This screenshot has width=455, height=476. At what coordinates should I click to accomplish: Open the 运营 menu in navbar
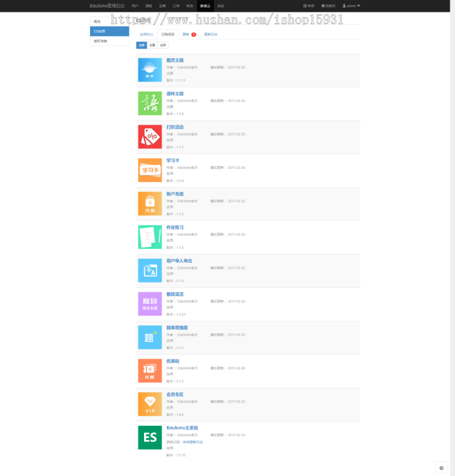click(x=162, y=6)
